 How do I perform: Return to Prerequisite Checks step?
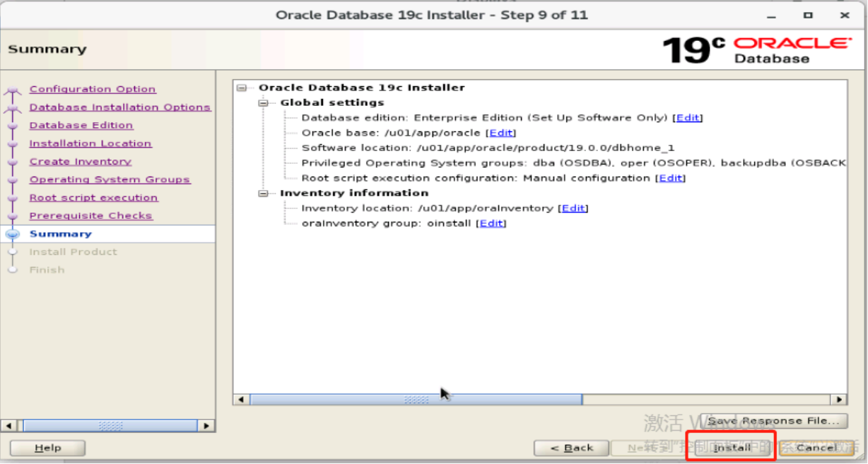click(x=90, y=215)
